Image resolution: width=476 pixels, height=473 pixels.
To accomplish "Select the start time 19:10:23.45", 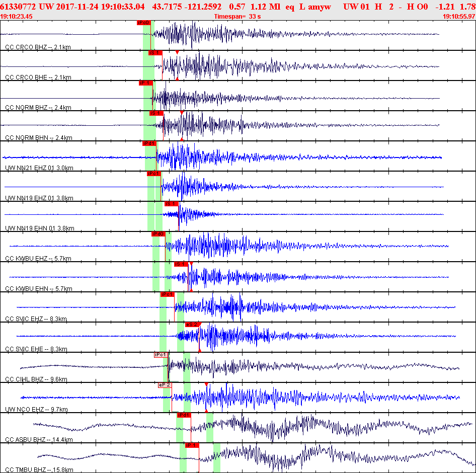I will (17, 17).
